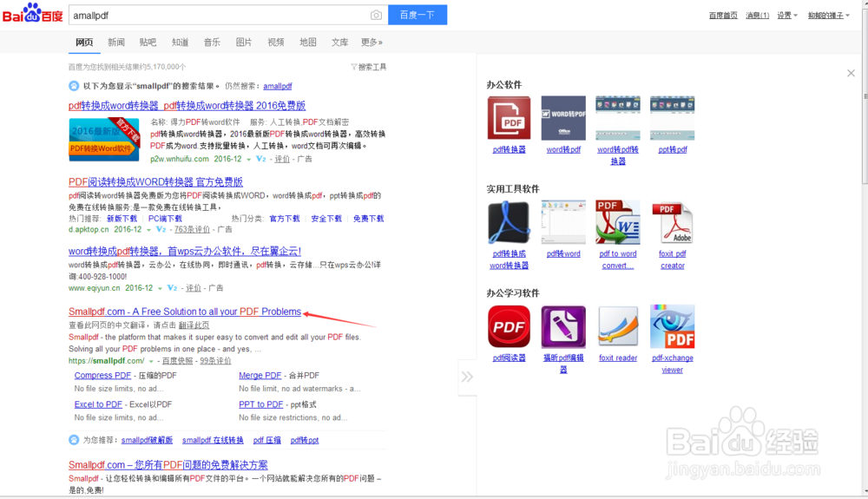Click the ppt转pdf thumbnail
Image resolution: width=868 pixels, height=499 pixels.
[x=672, y=118]
